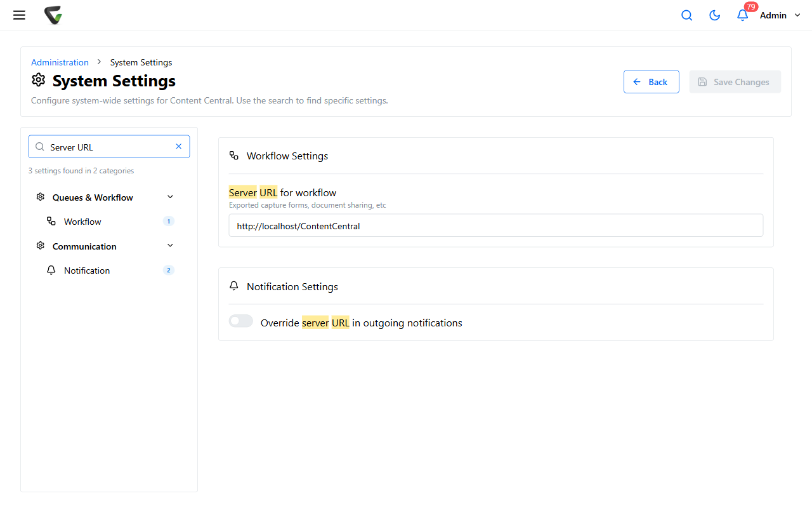Image resolution: width=812 pixels, height=508 pixels.
Task: Click the Workflow count badge
Action: 168,222
